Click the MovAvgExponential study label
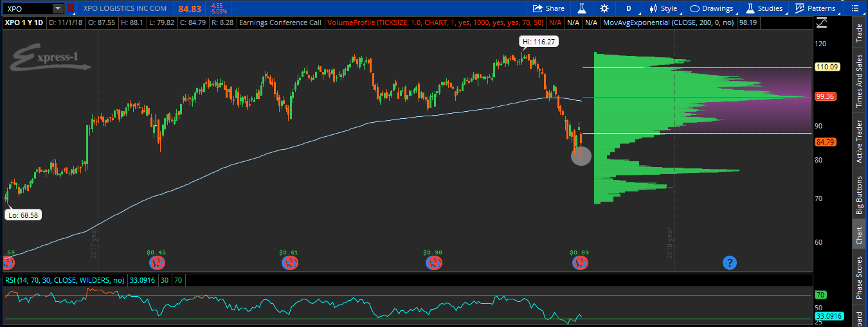 click(669, 22)
